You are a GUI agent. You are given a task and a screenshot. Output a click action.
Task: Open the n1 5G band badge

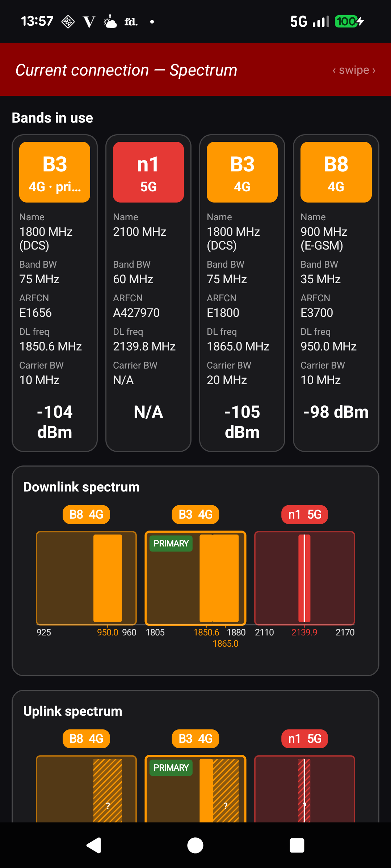click(148, 172)
